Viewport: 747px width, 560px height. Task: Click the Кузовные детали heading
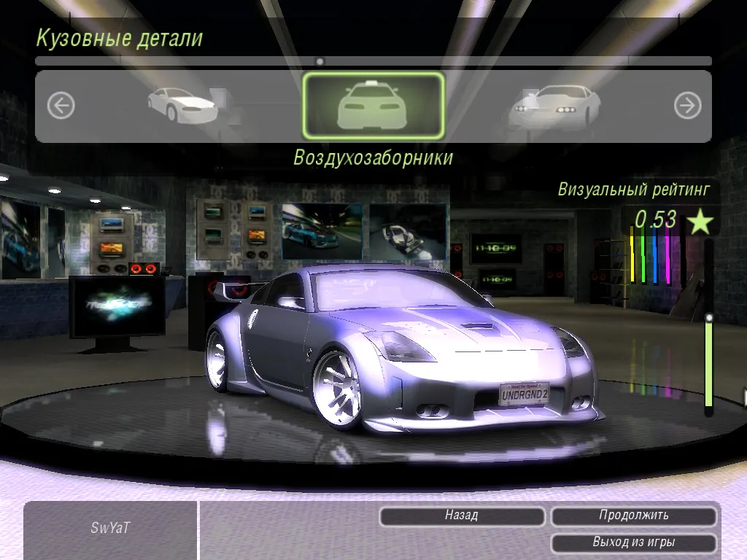point(120,38)
